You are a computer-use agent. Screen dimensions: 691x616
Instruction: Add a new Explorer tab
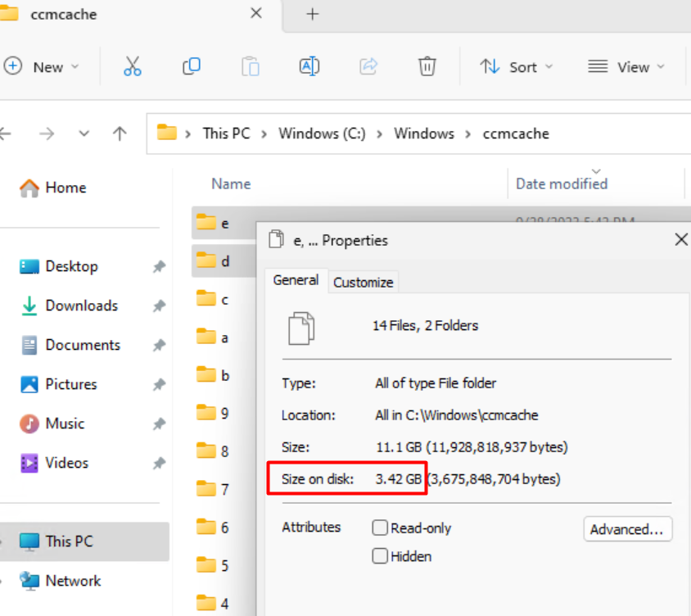(x=313, y=14)
